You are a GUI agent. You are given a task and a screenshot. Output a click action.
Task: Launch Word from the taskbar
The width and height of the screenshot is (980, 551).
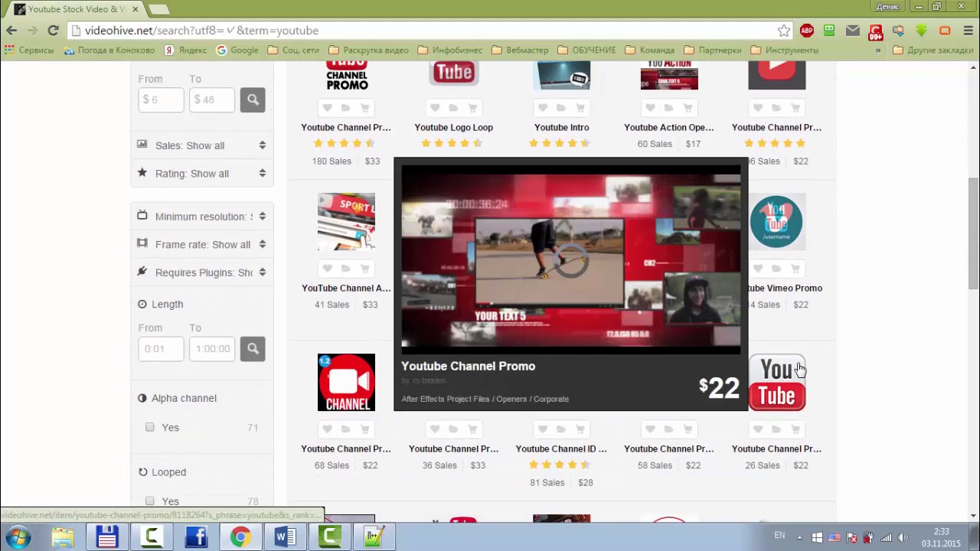point(285,537)
